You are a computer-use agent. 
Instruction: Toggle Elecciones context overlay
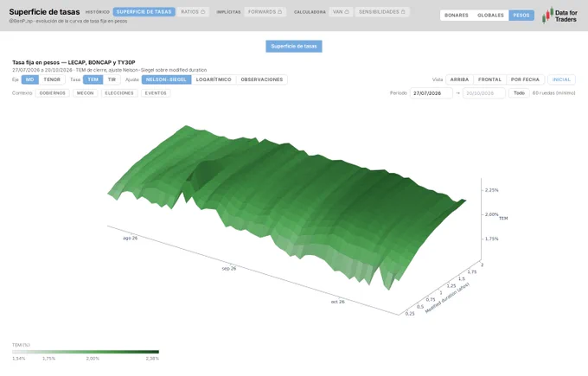point(119,93)
